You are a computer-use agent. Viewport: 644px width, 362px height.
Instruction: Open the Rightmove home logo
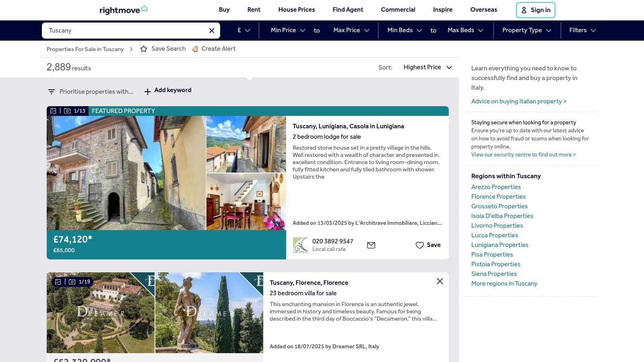point(124,10)
